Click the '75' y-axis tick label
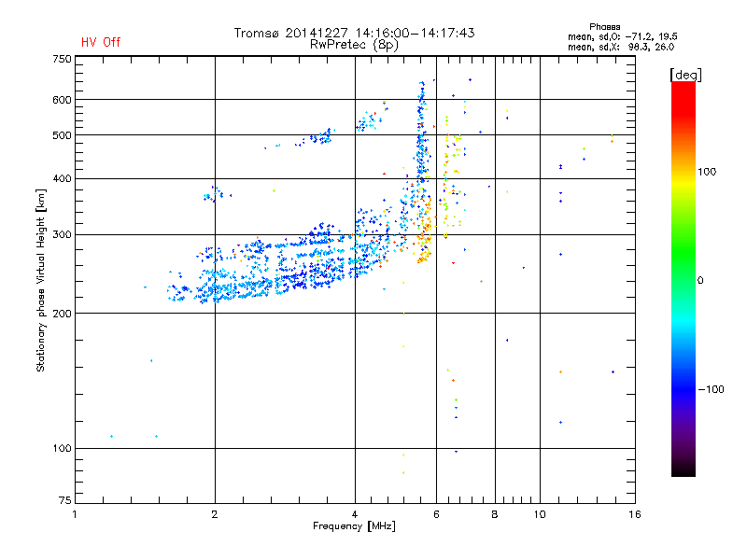Image resolution: width=747 pixels, height=560 pixels. (x=65, y=500)
